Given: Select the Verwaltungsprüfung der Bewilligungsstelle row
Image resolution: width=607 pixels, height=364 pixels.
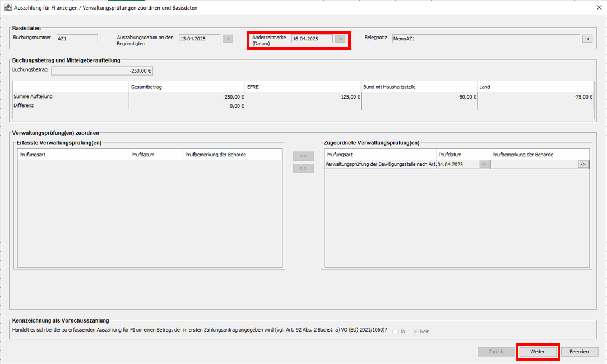Looking at the screenshot, I should [381, 164].
